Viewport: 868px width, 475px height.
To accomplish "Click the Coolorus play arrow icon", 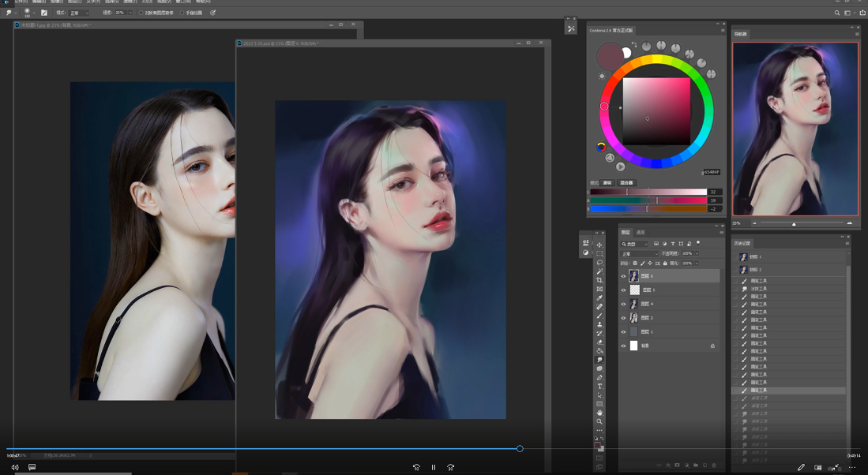I will (621, 166).
